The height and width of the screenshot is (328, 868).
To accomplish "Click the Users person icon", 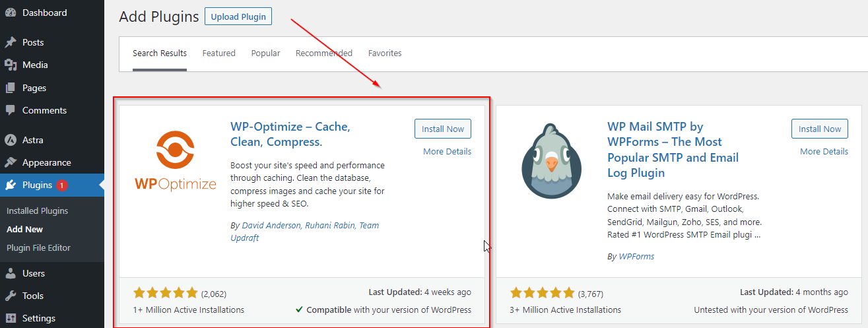I will [x=11, y=273].
